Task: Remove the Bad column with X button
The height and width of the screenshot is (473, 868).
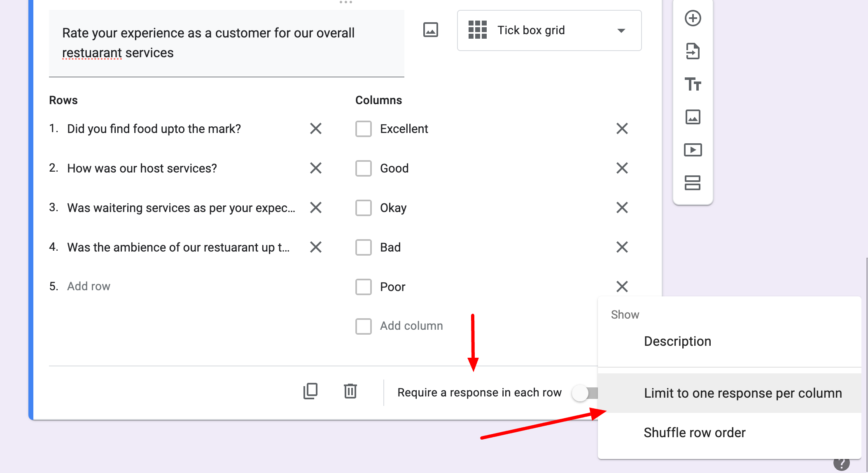Action: click(x=622, y=247)
